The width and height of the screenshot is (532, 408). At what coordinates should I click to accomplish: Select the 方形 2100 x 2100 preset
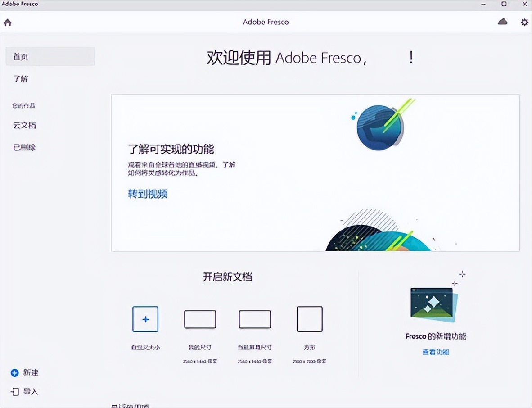pos(309,319)
